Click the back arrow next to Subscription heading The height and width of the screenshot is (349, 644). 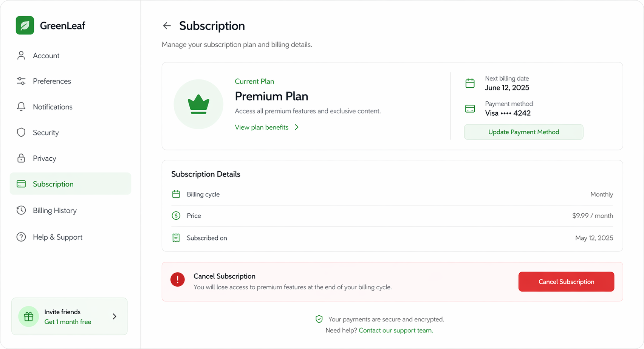pos(167,25)
